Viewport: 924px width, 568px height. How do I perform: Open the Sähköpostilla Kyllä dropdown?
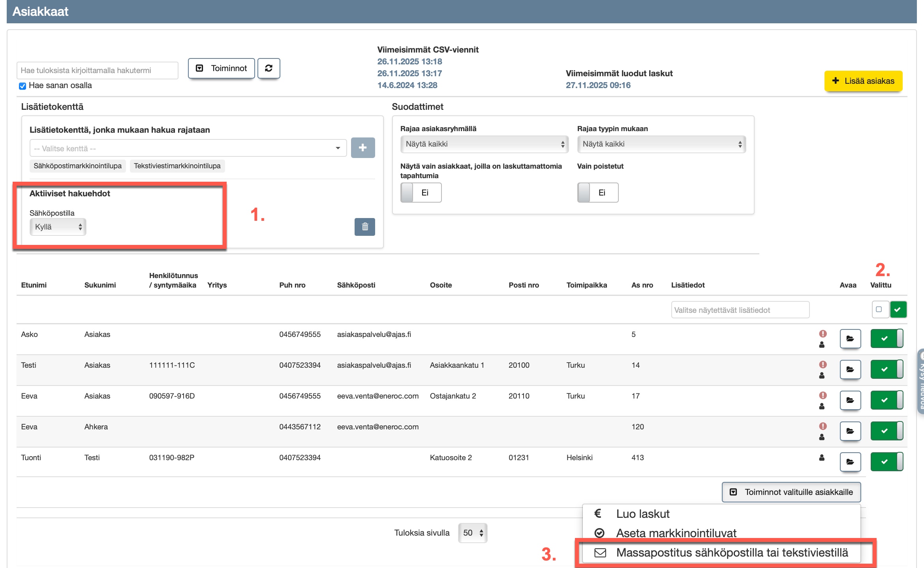pyautogui.click(x=58, y=227)
